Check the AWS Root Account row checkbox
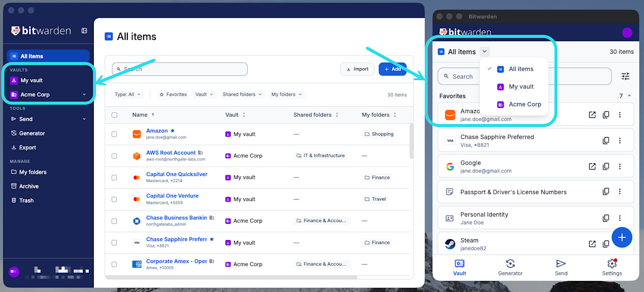The width and height of the screenshot is (644, 292). pyautogui.click(x=114, y=156)
